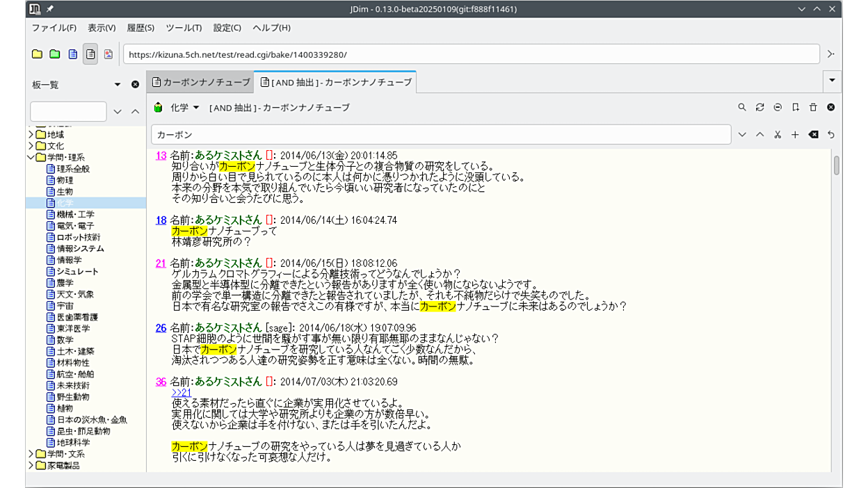Click the green pencil write icon
Viewport: 868px width, 488px height.
(x=158, y=107)
